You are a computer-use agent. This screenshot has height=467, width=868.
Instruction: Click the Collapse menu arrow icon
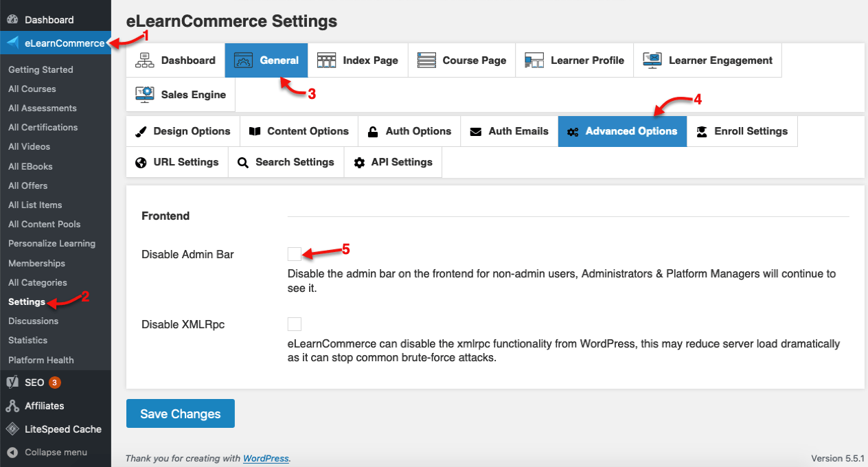[12, 452]
